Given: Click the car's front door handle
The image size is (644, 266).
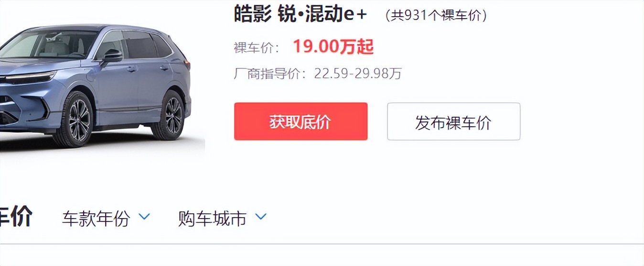Looking at the screenshot, I should tap(131, 69).
